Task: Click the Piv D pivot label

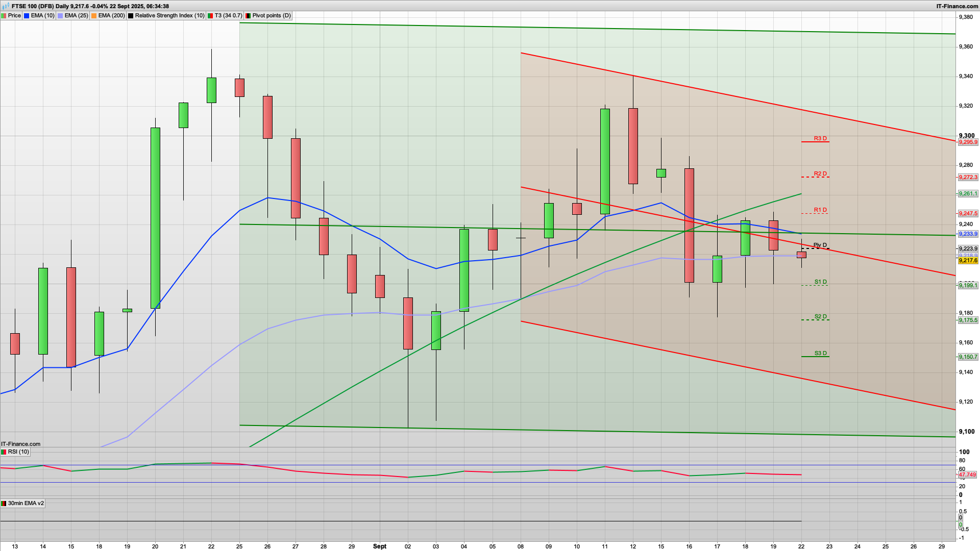Action: tap(820, 245)
